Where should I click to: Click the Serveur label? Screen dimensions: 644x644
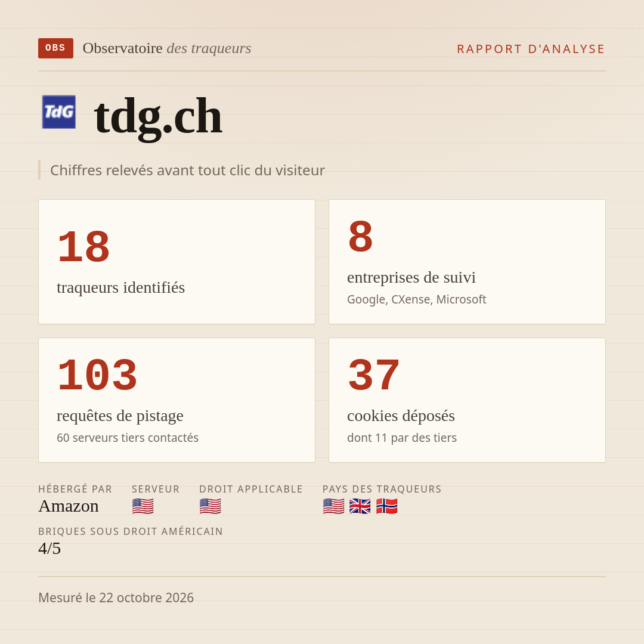click(156, 489)
